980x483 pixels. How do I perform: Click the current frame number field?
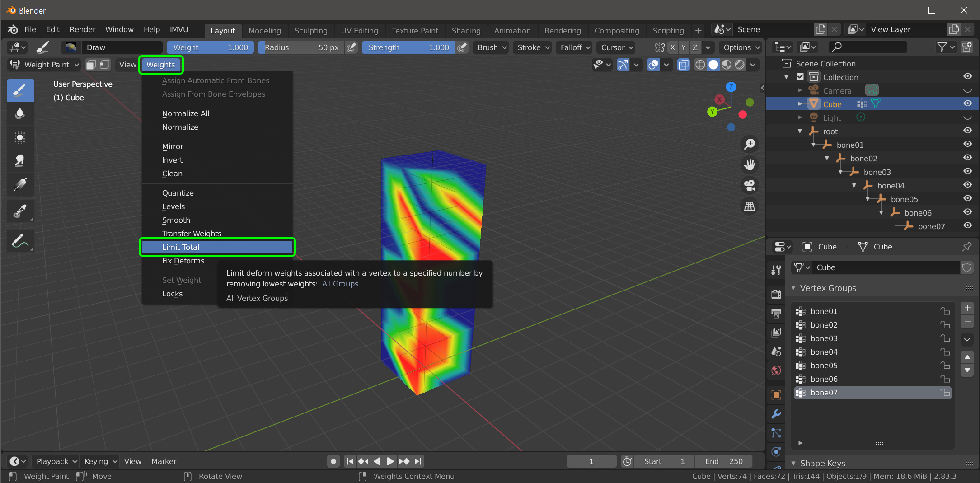tap(591, 461)
